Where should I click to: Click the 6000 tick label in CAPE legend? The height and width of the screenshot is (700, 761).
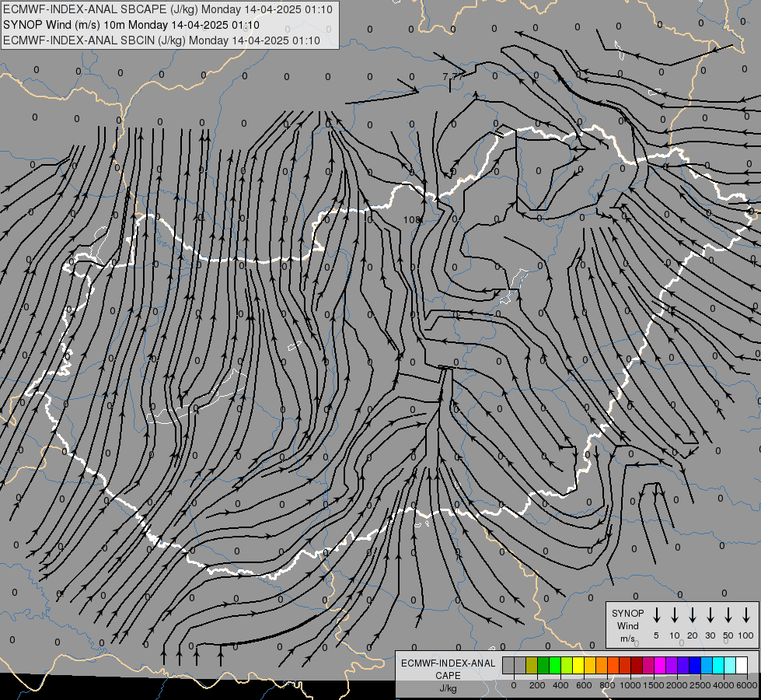point(746,685)
